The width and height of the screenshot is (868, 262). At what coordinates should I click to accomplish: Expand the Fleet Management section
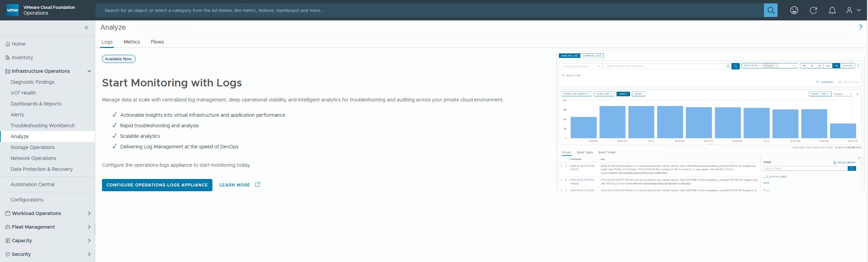89,227
